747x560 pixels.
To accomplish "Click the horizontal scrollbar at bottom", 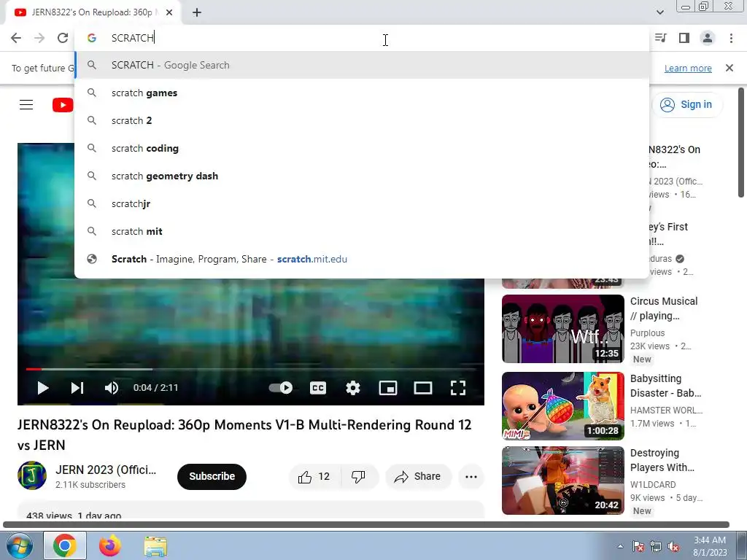I will pyautogui.click(x=366, y=524).
